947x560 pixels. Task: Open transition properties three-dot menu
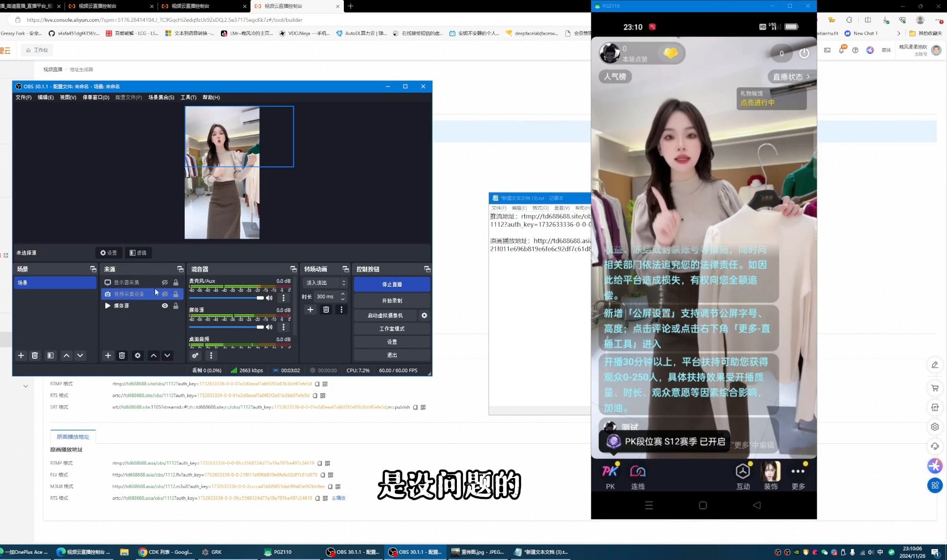pos(341,310)
